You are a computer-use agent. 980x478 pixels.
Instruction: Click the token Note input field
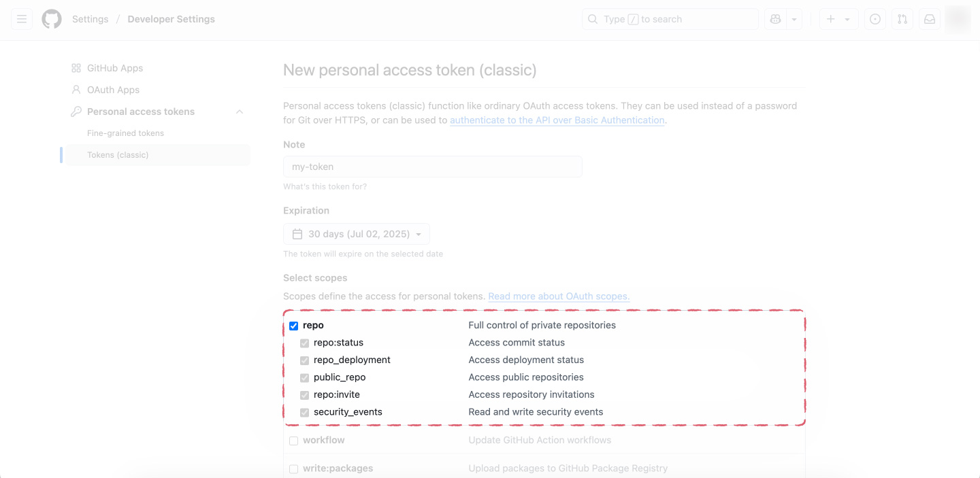click(432, 167)
